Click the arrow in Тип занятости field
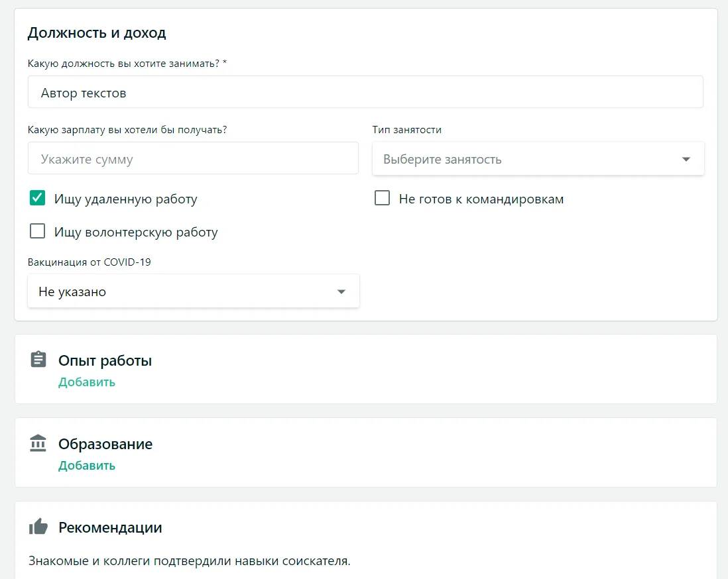 pyautogui.click(x=686, y=160)
